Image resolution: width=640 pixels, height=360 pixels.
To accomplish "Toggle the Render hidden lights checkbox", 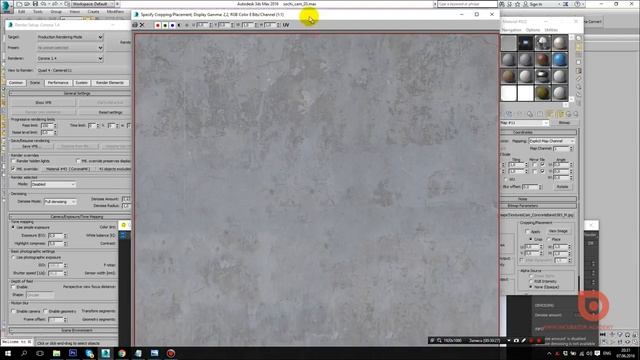I will 13,161.
